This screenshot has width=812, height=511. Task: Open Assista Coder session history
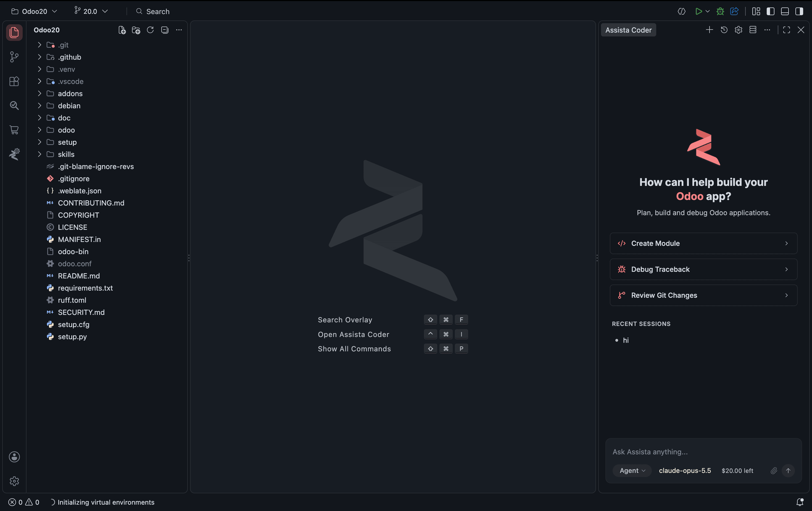pos(724,30)
